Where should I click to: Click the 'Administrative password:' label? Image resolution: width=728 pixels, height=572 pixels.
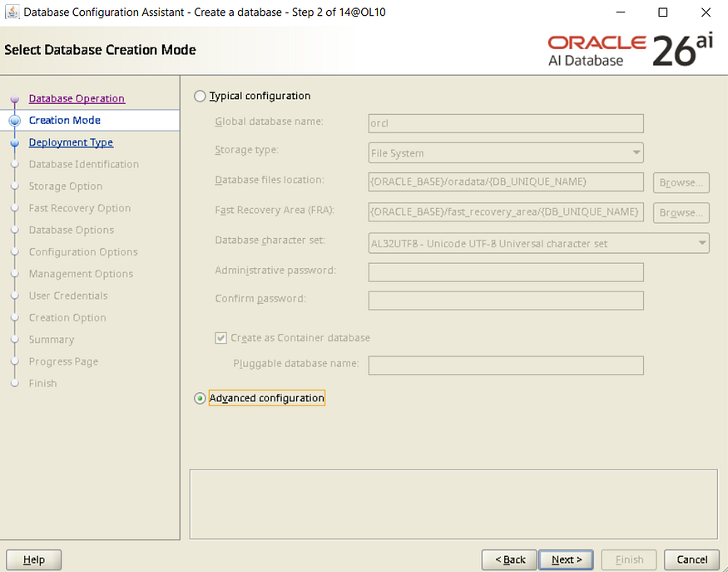(x=275, y=271)
